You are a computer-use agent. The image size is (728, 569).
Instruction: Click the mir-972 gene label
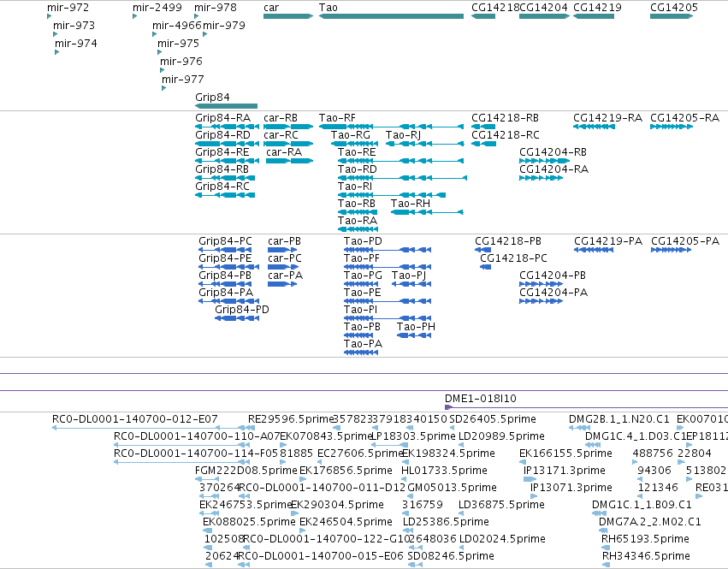(x=68, y=8)
